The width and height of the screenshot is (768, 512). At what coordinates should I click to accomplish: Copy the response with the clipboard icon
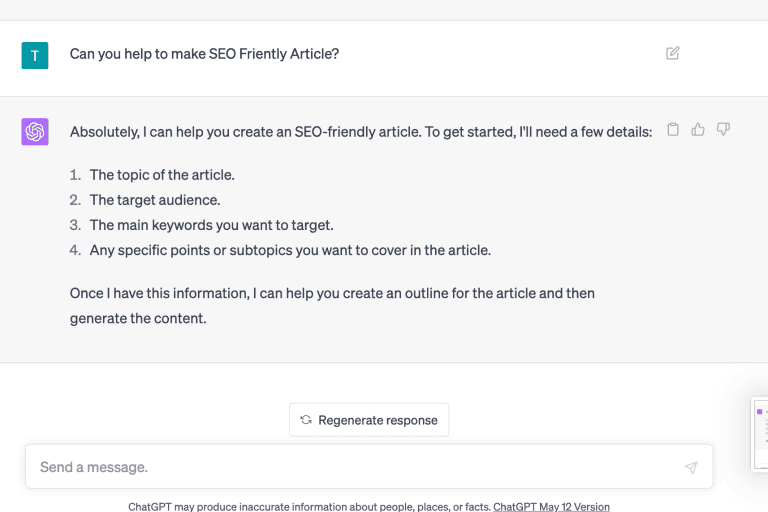click(673, 129)
